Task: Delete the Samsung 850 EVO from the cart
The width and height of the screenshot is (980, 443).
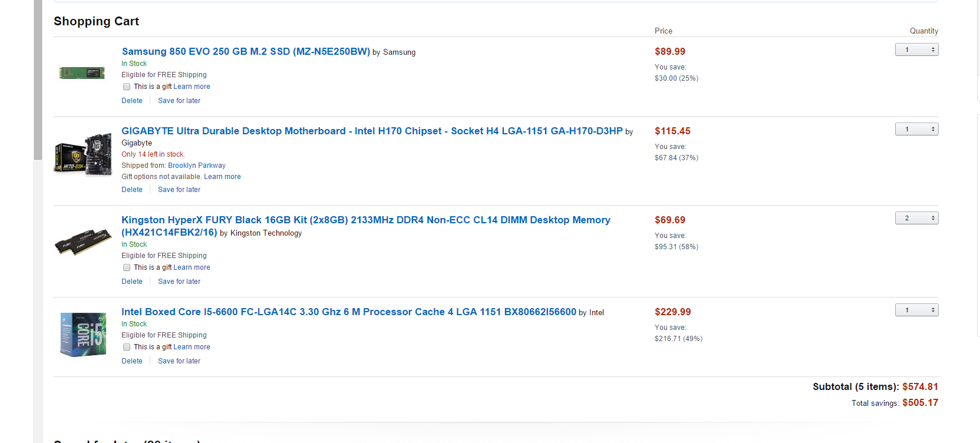Action: (x=132, y=101)
